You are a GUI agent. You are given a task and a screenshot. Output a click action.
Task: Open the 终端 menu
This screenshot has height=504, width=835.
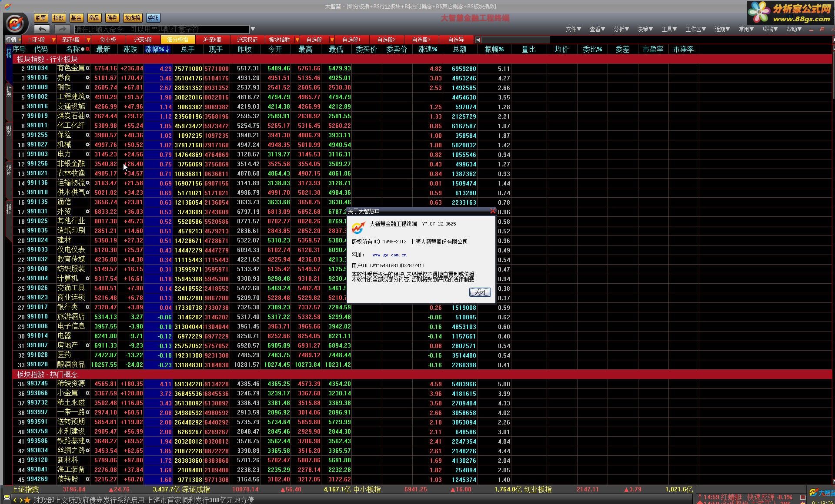click(x=770, y=29)
